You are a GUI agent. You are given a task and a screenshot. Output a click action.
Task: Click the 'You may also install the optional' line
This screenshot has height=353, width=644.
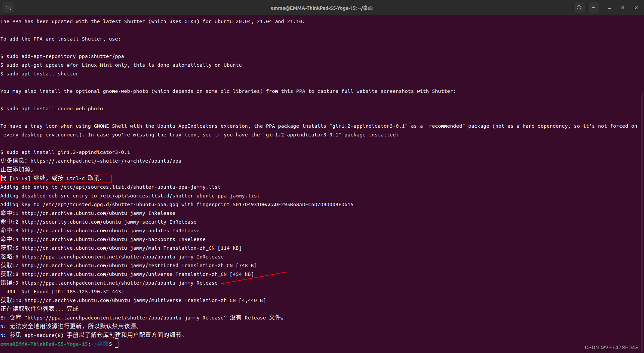click(x=228, y=91)
